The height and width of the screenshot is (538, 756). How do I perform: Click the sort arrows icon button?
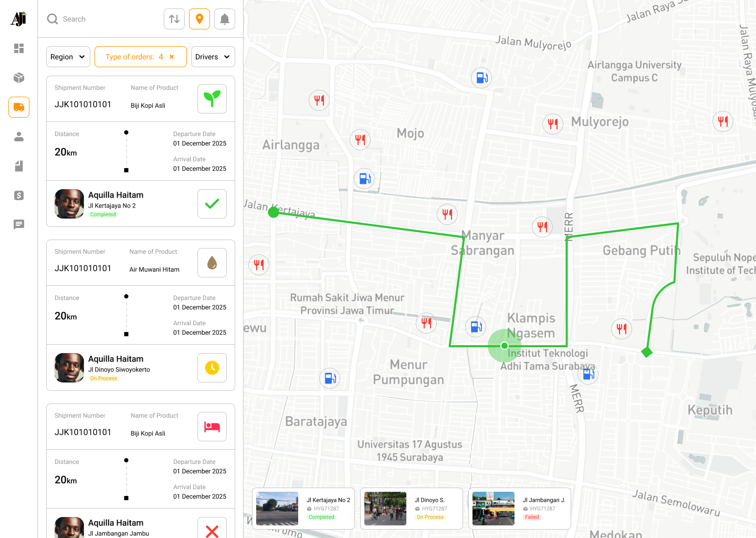coord(174,19)
